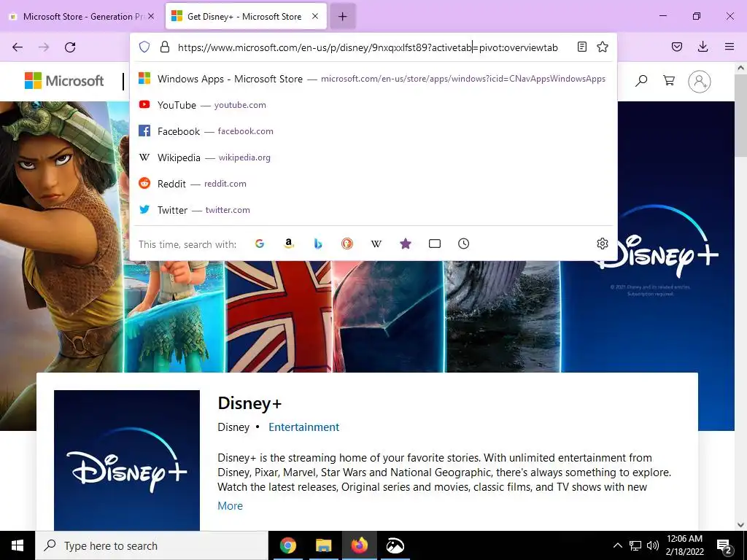Search this time with Google
This screenshot has width=747, height=560.
click(x=260, y=244)
